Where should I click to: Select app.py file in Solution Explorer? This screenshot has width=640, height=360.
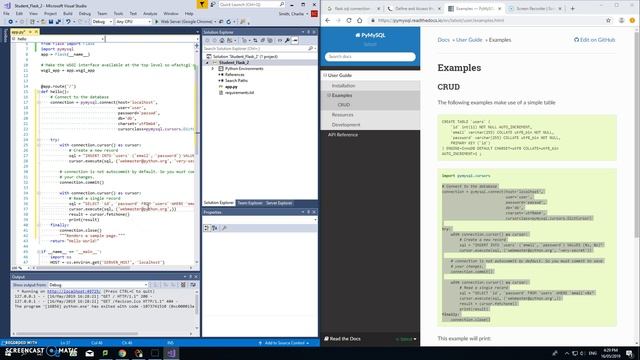point(231,87)
